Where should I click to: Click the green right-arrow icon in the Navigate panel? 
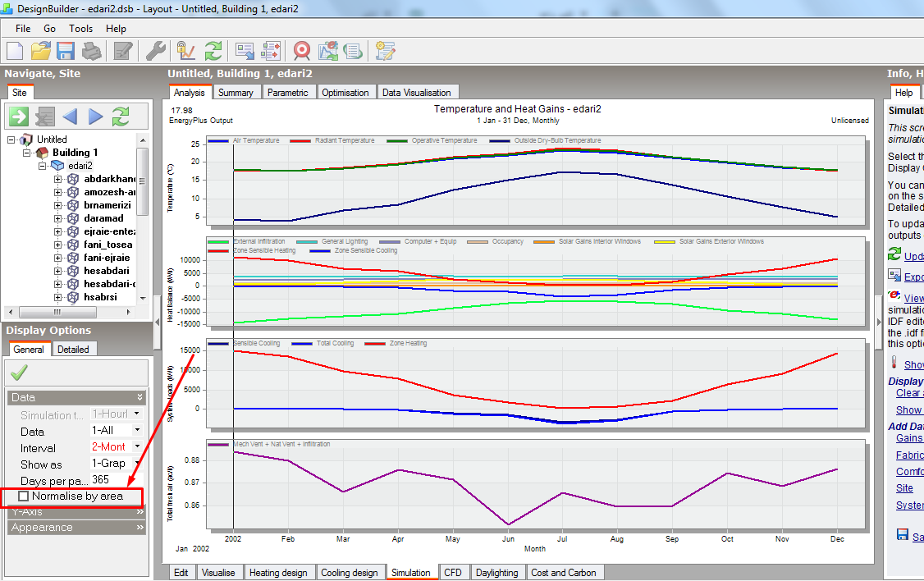click(18, 117)
